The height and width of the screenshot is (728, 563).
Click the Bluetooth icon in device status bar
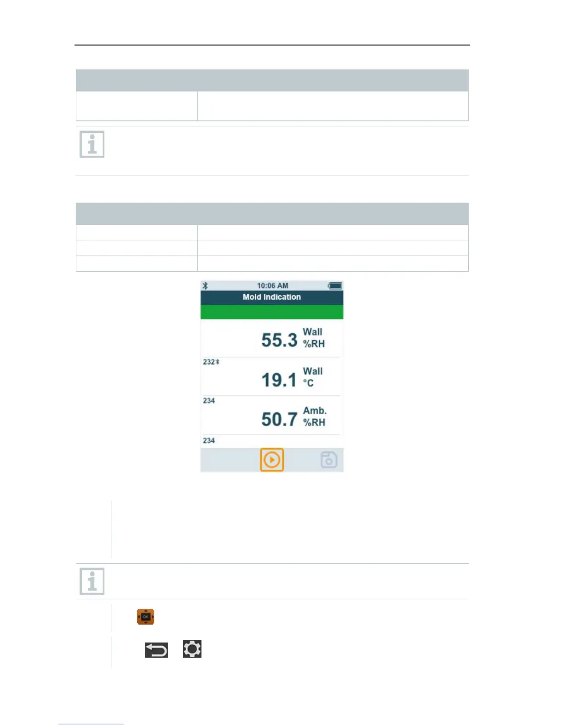[x=205, y=285]
